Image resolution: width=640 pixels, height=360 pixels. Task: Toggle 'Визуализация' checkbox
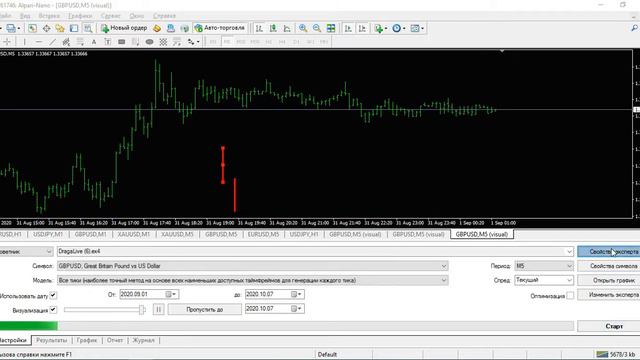click(53, 310)
